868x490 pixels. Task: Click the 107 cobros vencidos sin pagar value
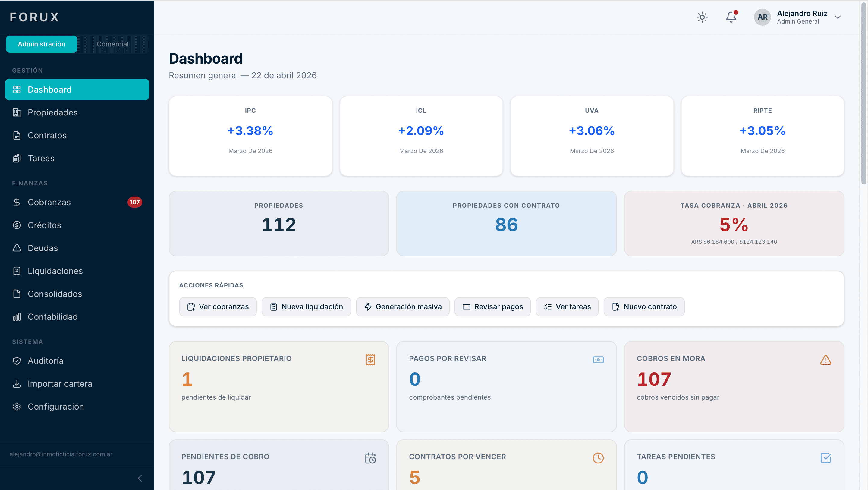[654, 379]
